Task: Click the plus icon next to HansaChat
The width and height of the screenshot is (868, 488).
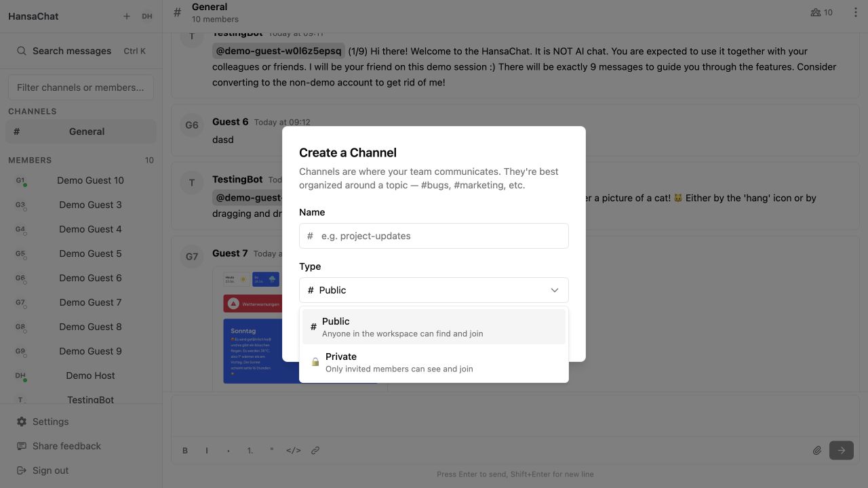Action: coord(126,16)
